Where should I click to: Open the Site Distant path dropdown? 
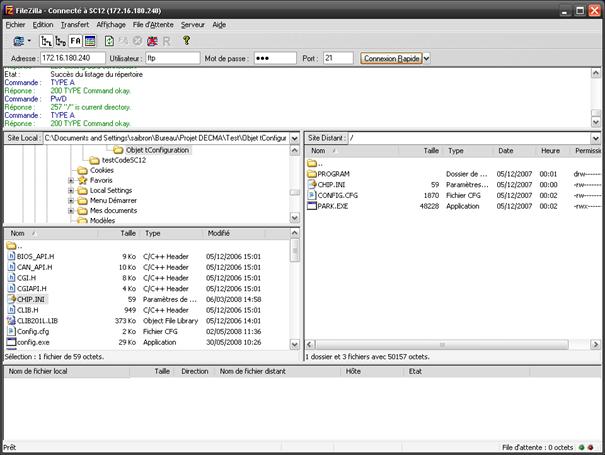coord(595,138)
